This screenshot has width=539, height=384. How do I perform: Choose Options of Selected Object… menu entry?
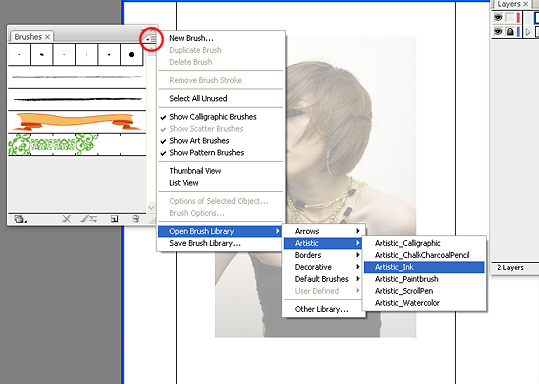pyautogui.click(x=221, y=201)
